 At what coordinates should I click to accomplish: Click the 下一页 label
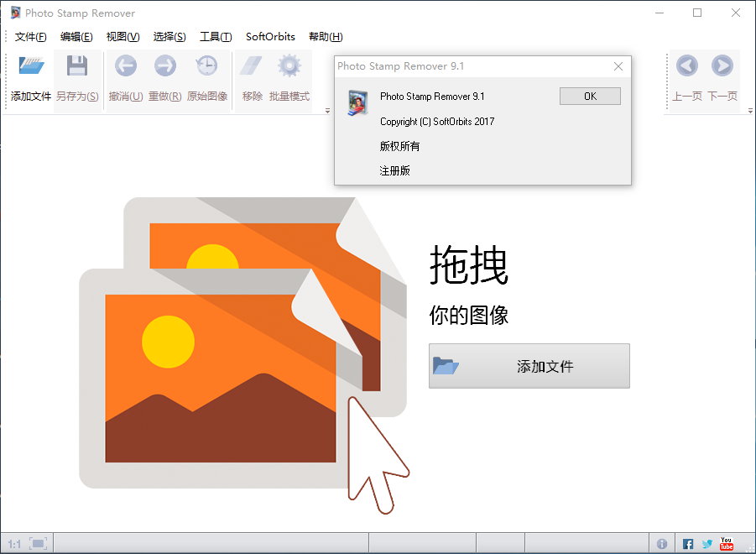[722, 96]
